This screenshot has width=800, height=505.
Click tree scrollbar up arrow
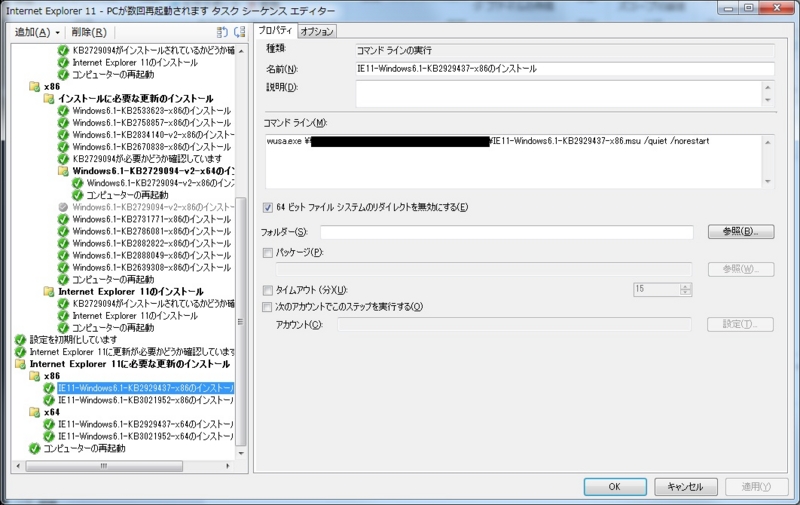point(241,51)
